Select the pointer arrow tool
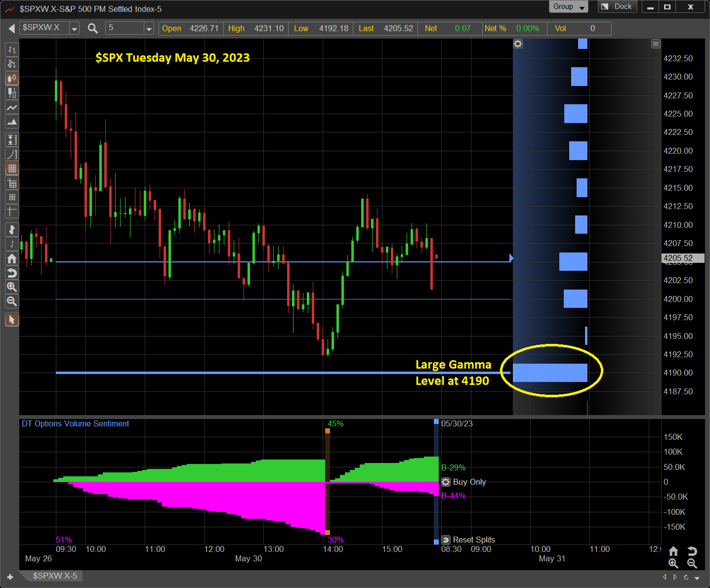This screenshot has width=710, height=588. tap(12, 320)
